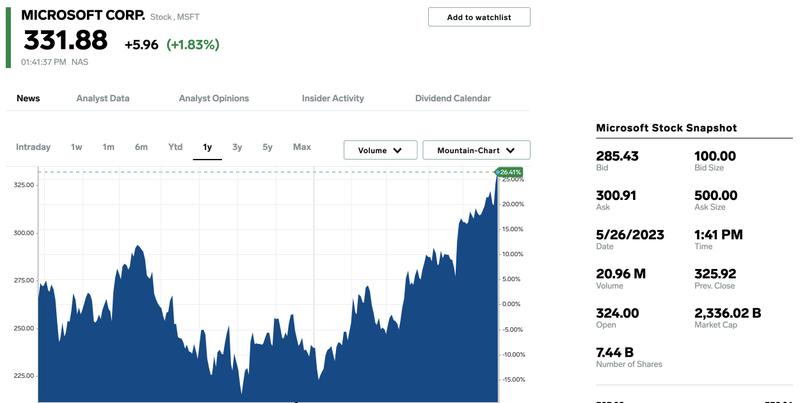Switch to the Analyst Data tab
The image size is (800, 403).
coord(103,98)
